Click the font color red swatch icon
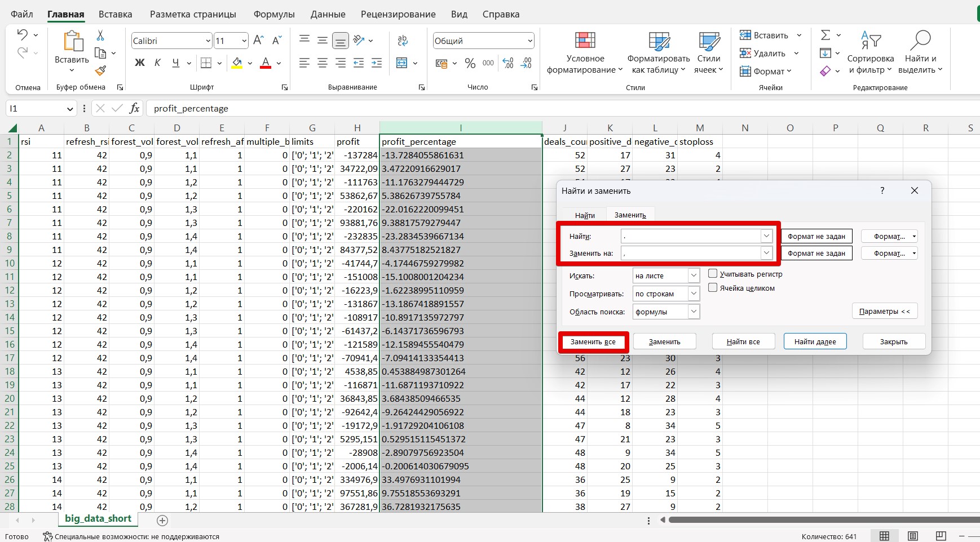The width and height of the screenshot is (980, 542). [x=266, y=63]
